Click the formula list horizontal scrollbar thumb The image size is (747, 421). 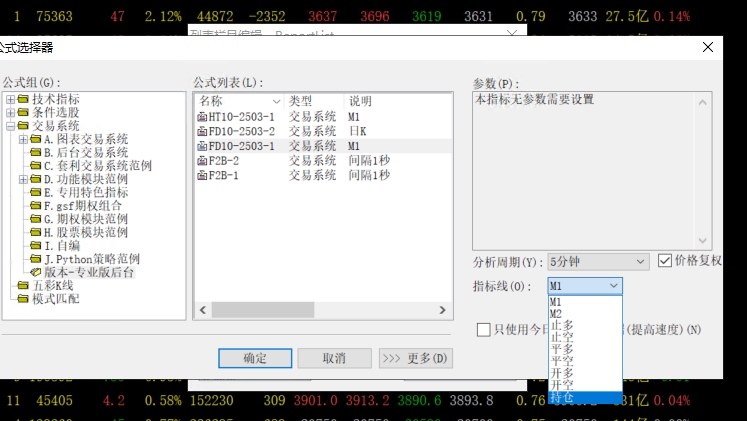pyautogui.click(x=263, y=310)
